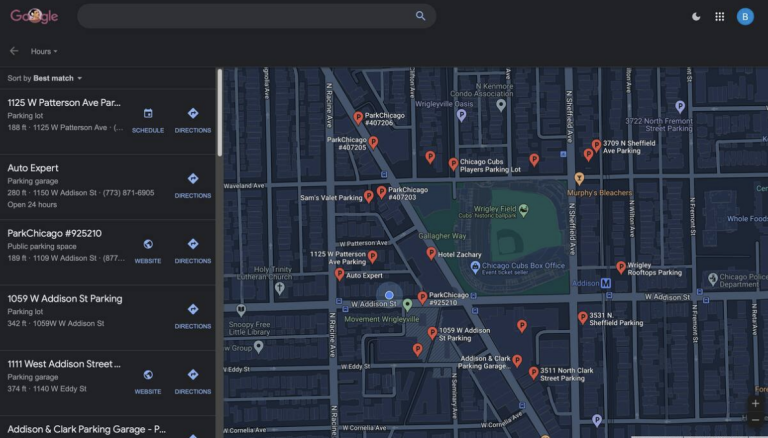Open the account avatar B

[745, 17]
